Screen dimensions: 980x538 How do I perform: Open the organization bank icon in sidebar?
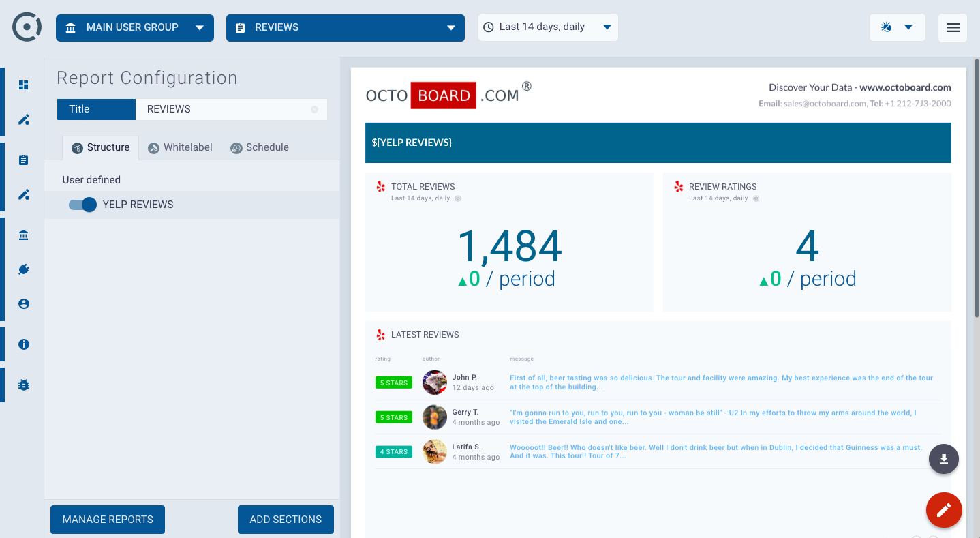[x=24, y=235]
